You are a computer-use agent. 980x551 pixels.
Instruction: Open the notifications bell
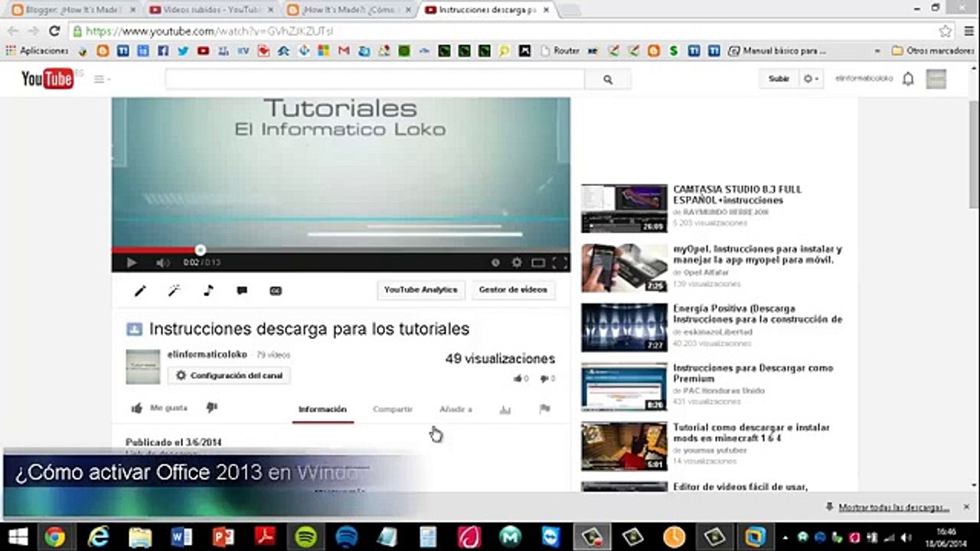pyautogui.click(x=908, y=79)
